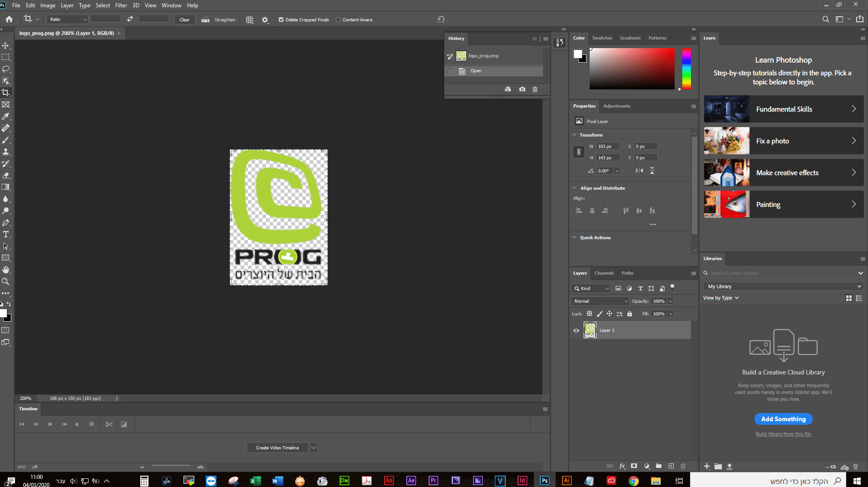868x487 pixels.
Task: Collapse the Align and Distribute section
Action: pyautogui.click(x=574, y=188)
